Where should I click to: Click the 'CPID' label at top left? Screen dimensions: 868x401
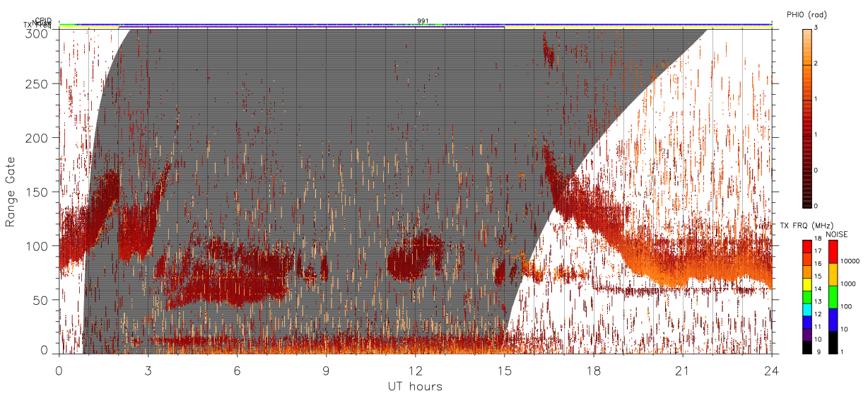43,21
